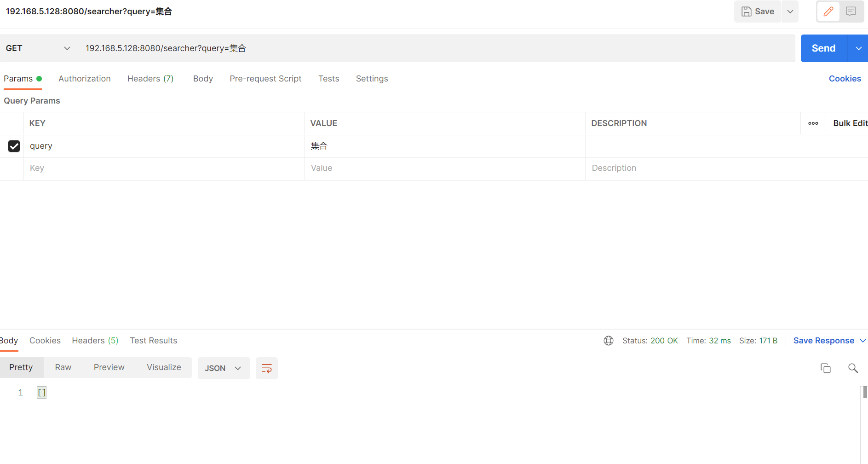Open the three-dot column options
This screenshot has width=868, height=464.
pos(813,123)
